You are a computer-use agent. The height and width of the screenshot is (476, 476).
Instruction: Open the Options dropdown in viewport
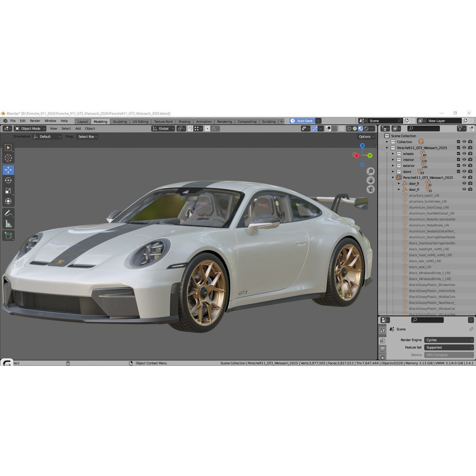(366, 137)
